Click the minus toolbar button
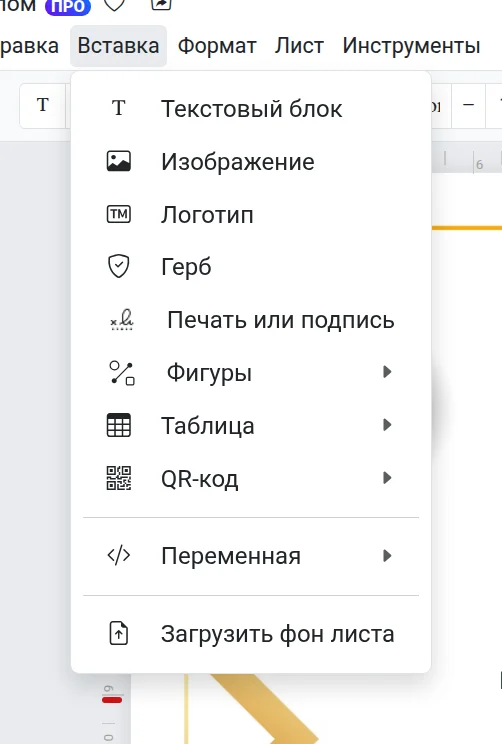Viewport: 502px width, 744px height. 468,105
